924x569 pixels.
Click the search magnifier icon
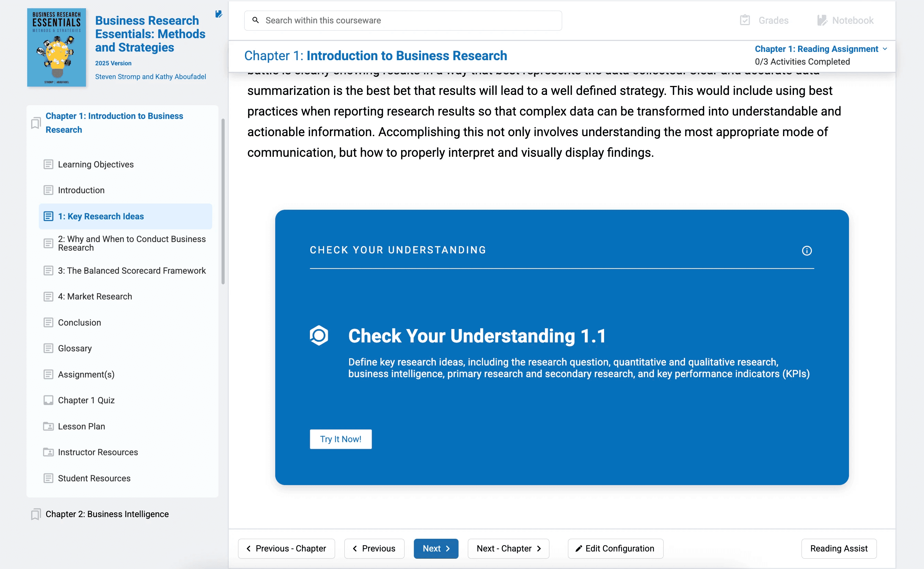click(256, 20)
